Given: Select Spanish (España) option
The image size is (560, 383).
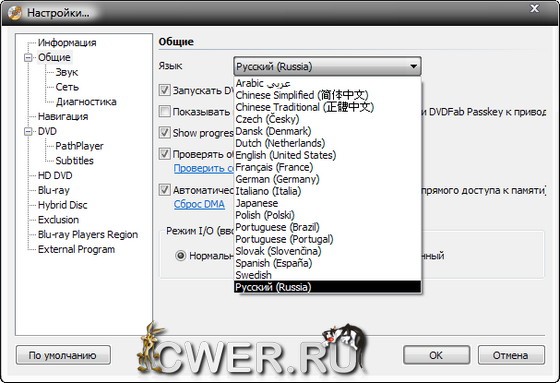Looking at the screenshot, I should coord(327,263).
